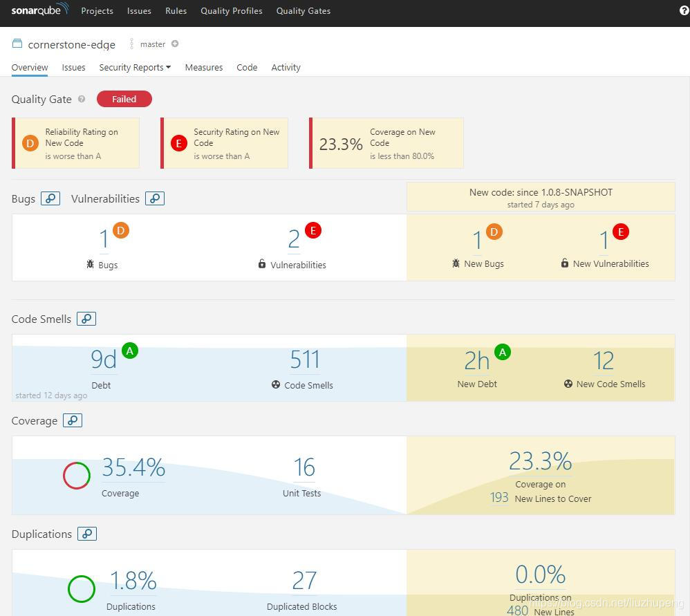Click the 0.0% duplications on new lines value
The width and height of the screenshot is (690, 616).
541,575
